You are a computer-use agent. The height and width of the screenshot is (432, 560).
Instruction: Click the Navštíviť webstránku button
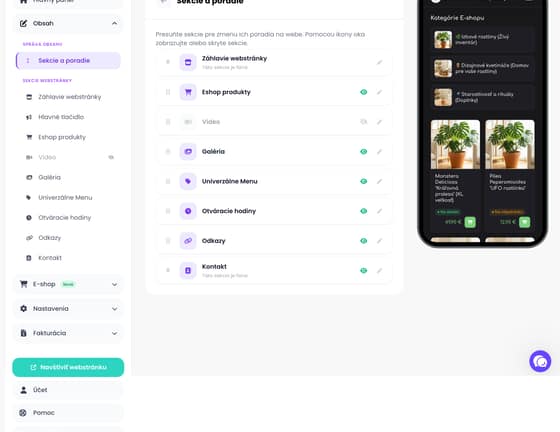click(x=68, y=367)
